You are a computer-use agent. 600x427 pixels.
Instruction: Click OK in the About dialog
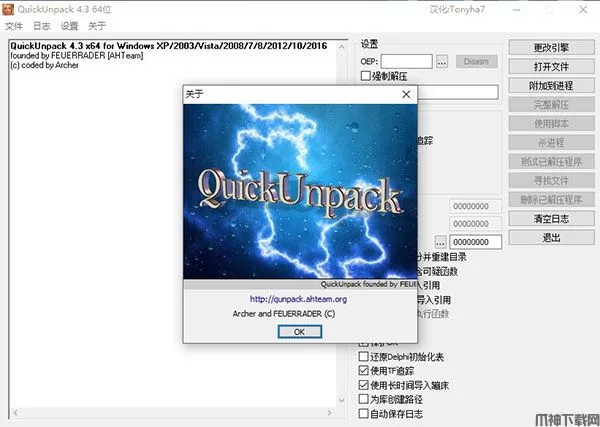pyautogui.click(x=300, y=332)
